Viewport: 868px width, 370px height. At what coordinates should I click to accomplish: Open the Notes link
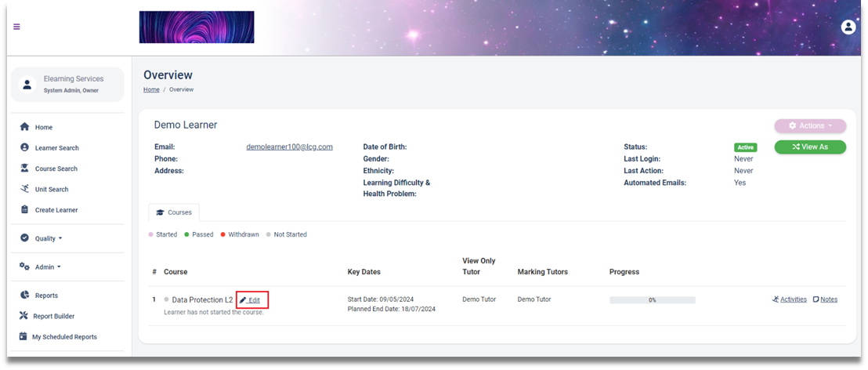click(x=829, y=299)
